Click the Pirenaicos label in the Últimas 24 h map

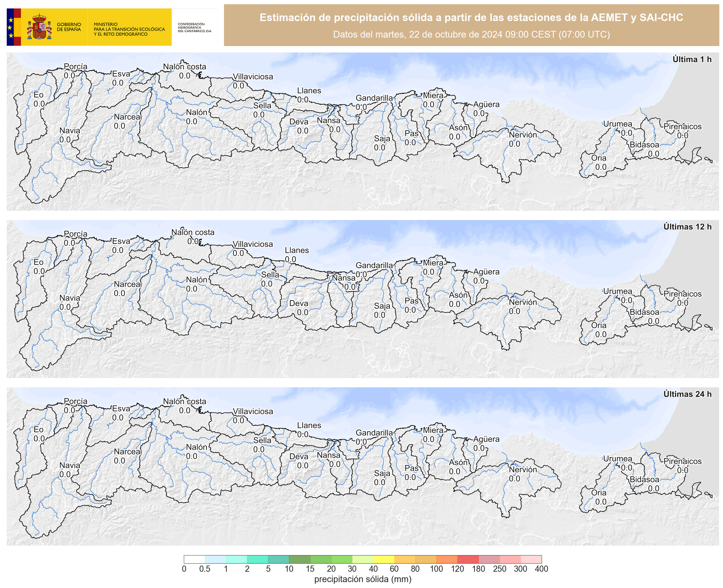(x=683, y=461)
